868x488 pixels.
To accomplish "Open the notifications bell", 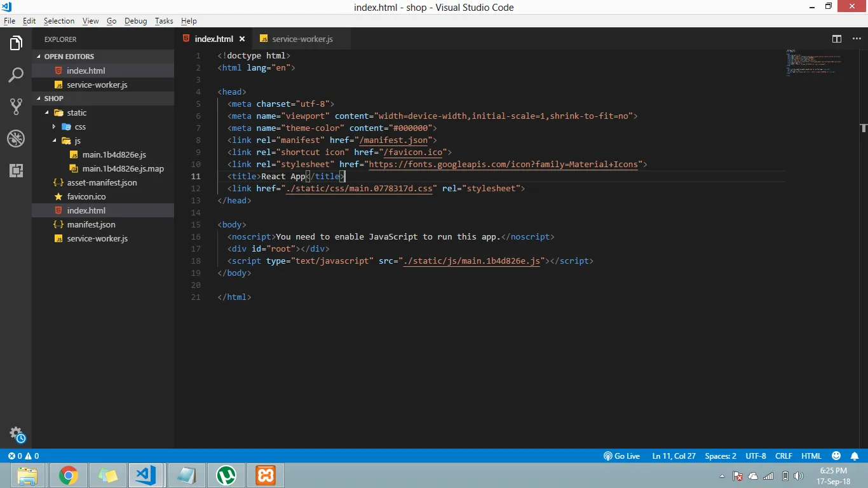I will click(855, 456).
